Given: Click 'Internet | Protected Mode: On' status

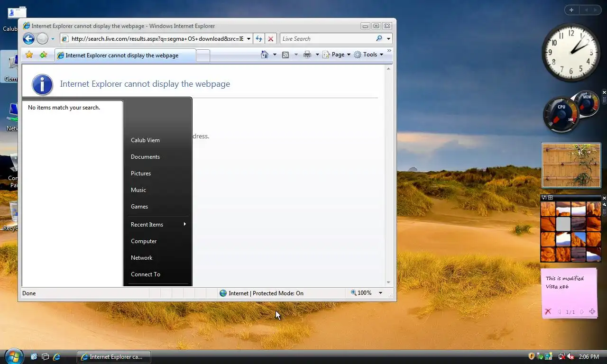Looking at the screenshot, I should tap(261, 293).
